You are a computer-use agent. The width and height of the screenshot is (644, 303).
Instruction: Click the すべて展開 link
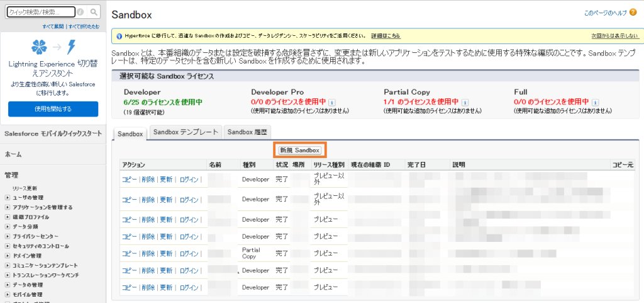coord(53,26)
